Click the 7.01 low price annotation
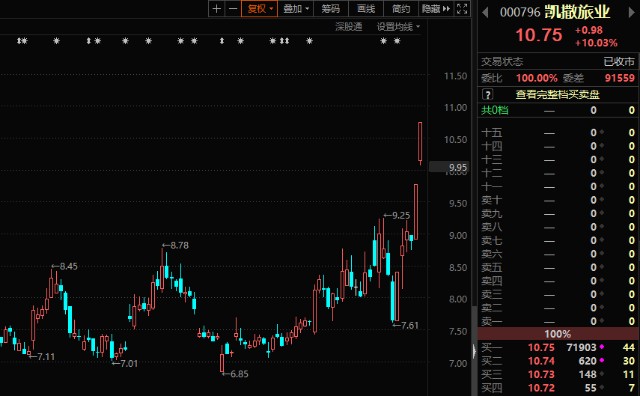640x396 pixels. coord(125,363)
